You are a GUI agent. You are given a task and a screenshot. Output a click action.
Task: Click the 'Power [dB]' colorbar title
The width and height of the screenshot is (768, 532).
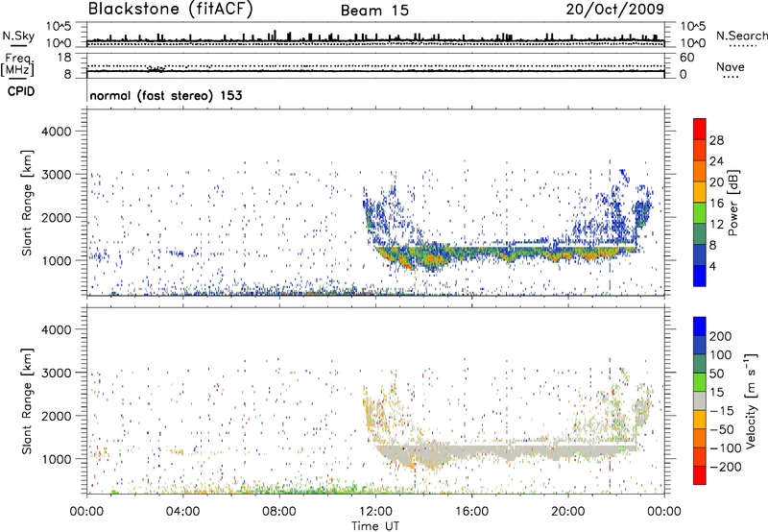[x=732, y=203]
